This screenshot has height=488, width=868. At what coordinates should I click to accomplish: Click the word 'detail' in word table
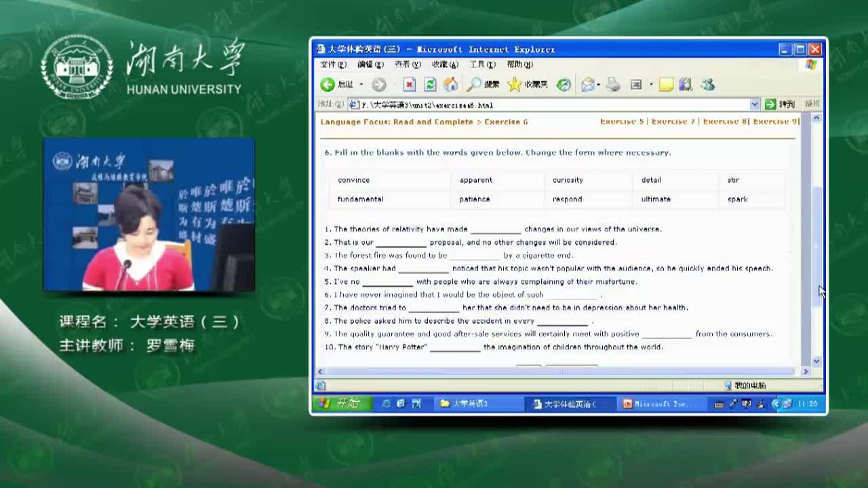pos(651,180)
